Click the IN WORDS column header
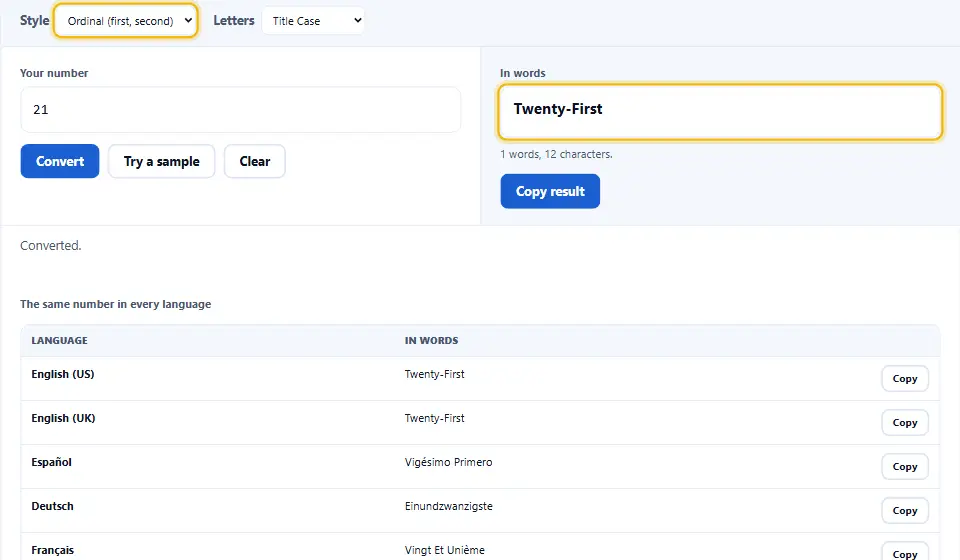 pyautogui.click(x=431, y=341)
